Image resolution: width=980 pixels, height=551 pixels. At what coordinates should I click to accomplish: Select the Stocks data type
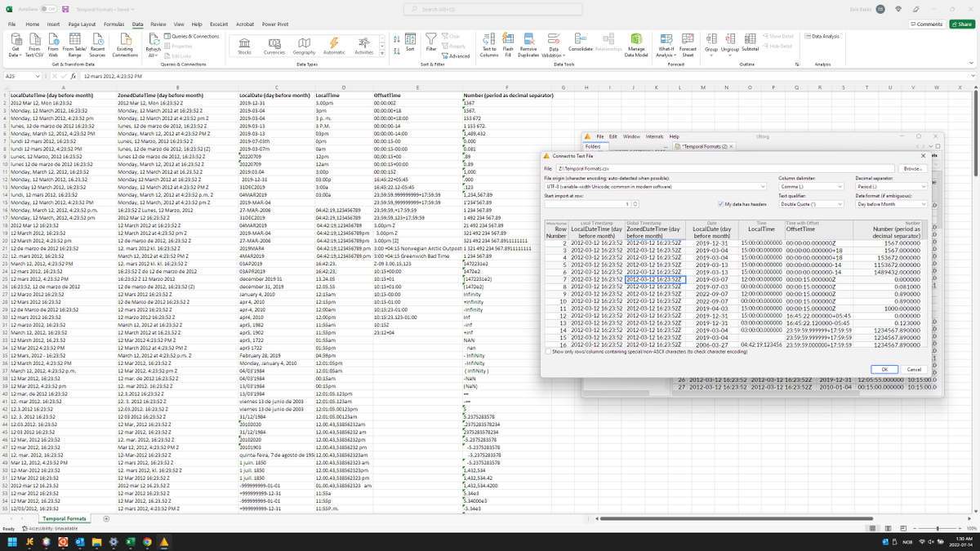(244, 46)
